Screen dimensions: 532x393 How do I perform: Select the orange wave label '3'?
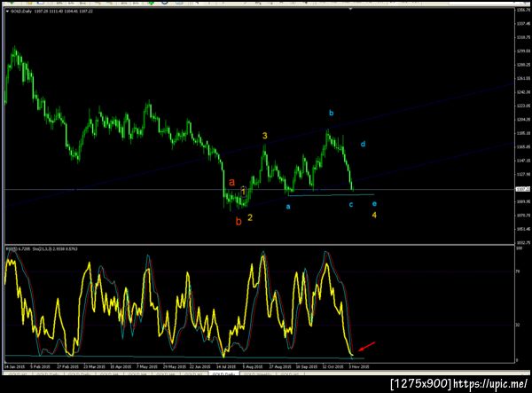pyautogui.click(x=264, y=136)
